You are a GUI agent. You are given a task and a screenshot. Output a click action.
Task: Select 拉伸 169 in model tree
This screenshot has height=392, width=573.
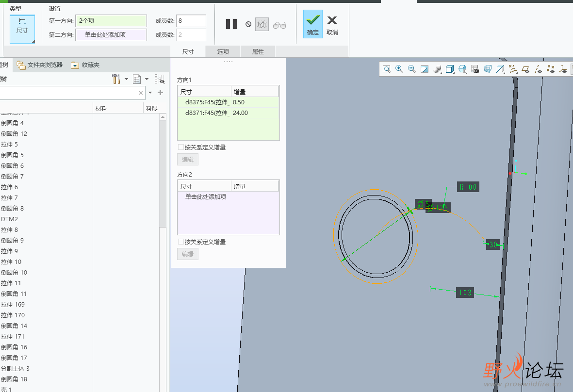[13, 304]
